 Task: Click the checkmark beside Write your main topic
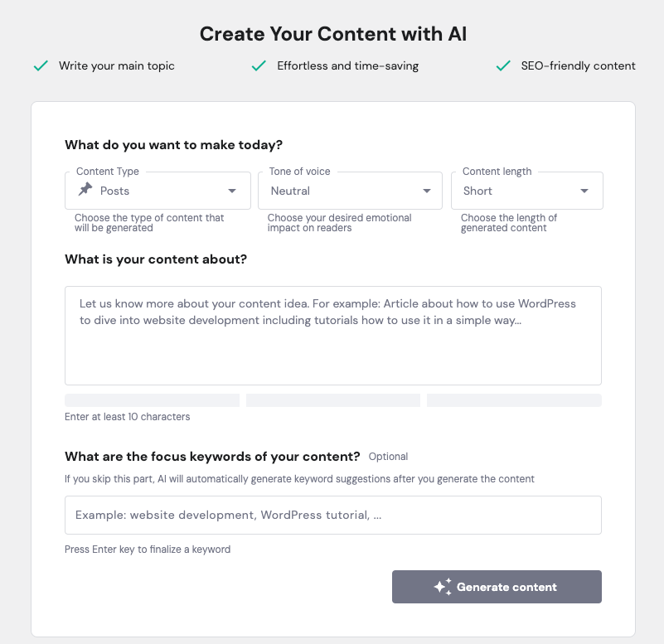pos(40,65)
